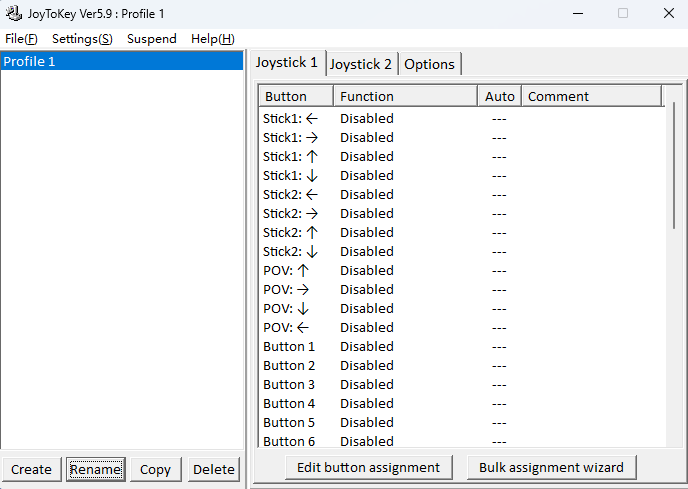This screenshot has height=489, width=688.
Task: Open the Help menu
Action: coord(212,38)
